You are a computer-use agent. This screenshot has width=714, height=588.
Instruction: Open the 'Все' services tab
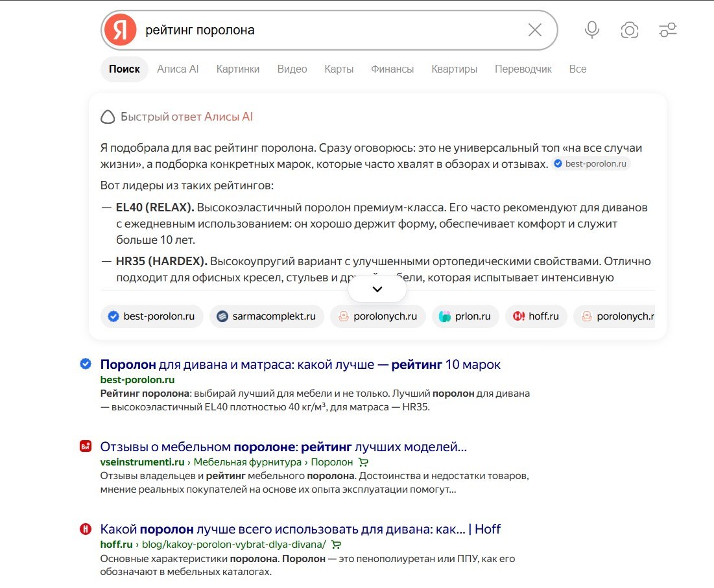tap(577, 69)
